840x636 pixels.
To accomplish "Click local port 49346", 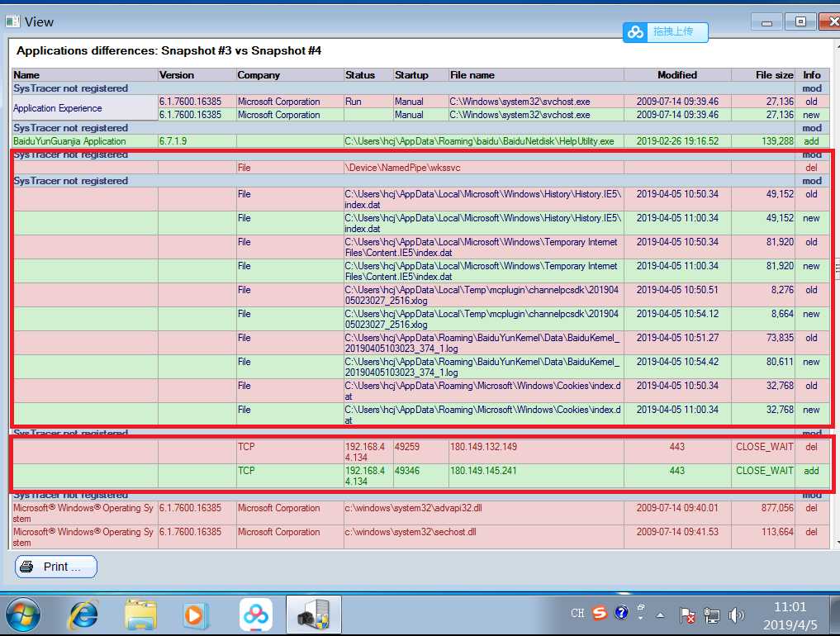I will 407,471.
